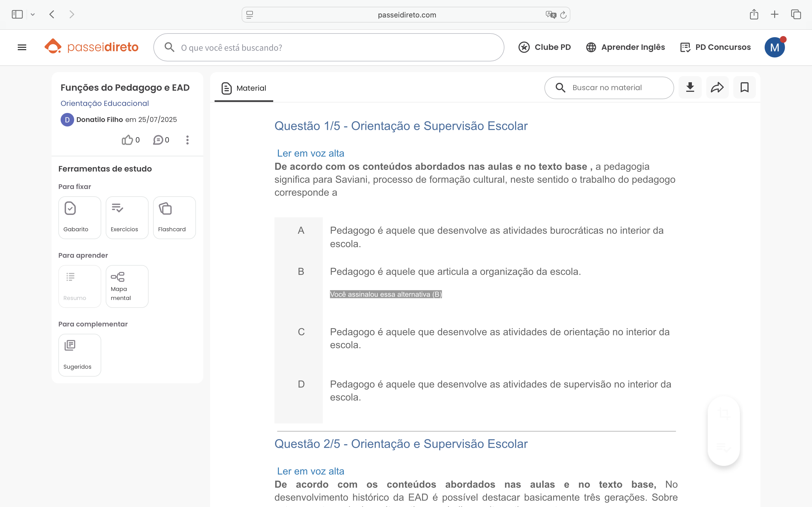
Task: Open the comments bubble icon
Action: pyautogui.click(x=158, y=140)
